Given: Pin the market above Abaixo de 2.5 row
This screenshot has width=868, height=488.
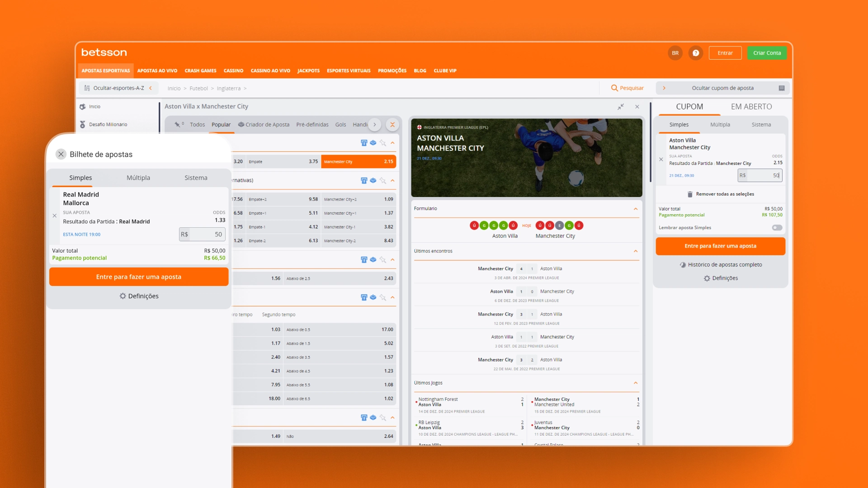Looking at the screenshot, I should [x=382, y=260].
